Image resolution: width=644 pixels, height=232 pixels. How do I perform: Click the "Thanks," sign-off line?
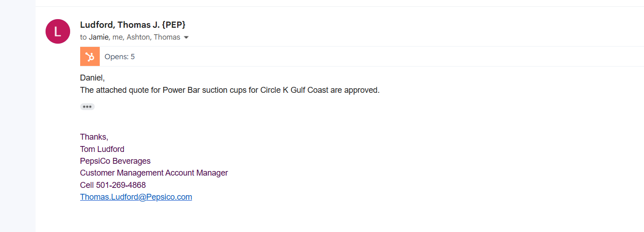(x=94, y=137)
